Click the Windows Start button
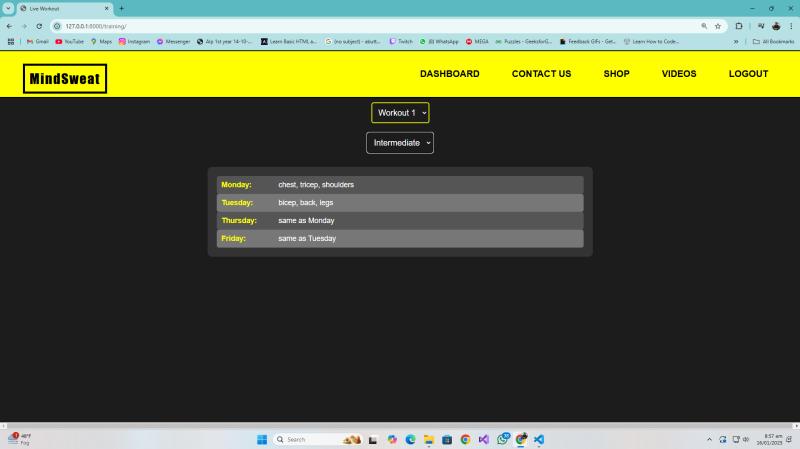 [262, 439]
